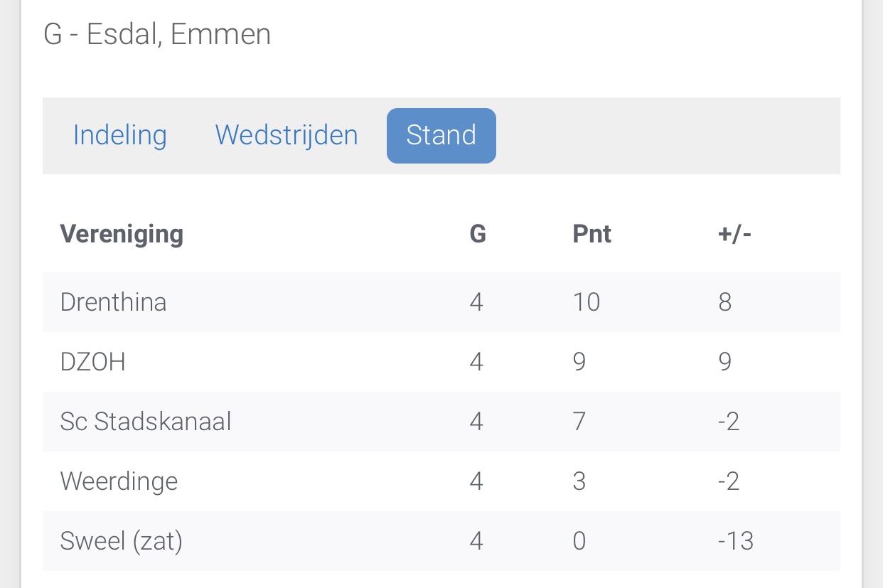Click Drenthina's goal difference of 8
Viewport: 883px width, 588px height.
tap(725, 302)
